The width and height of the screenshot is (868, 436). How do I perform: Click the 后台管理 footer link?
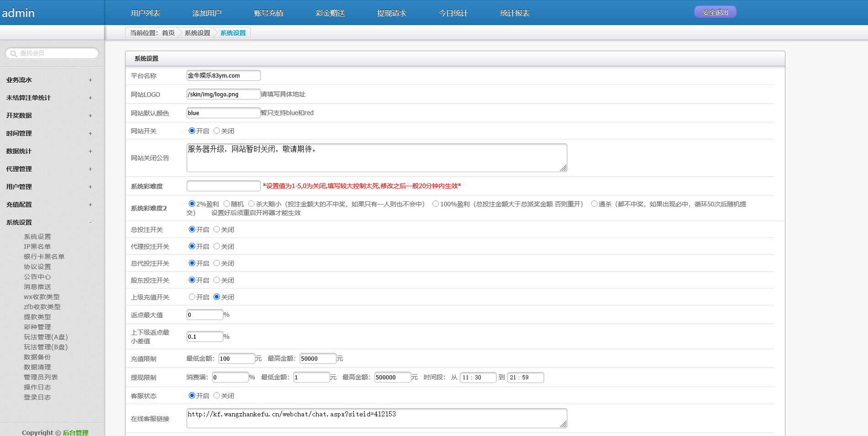click(76, 432)
